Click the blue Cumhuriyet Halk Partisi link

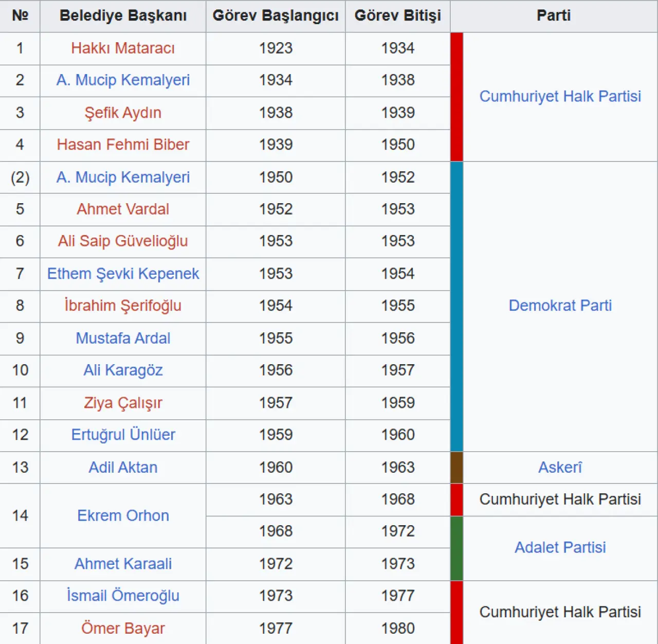click(560, 97)
